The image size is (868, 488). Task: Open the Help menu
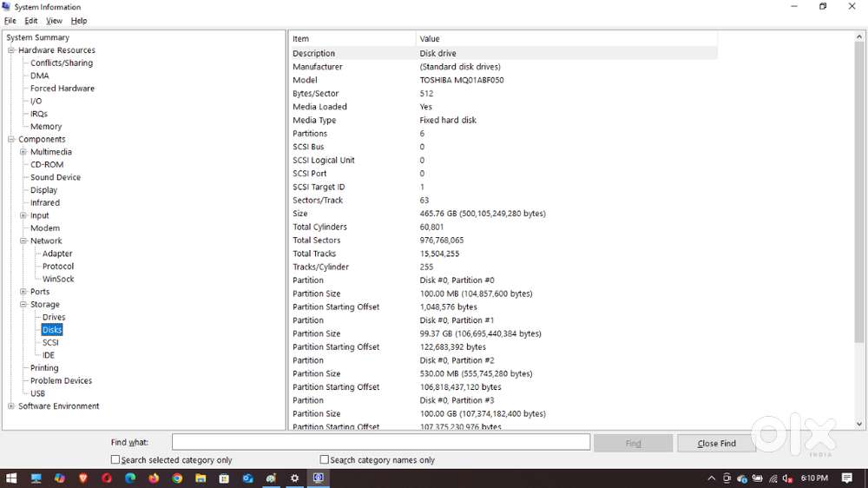pos(79,21)
